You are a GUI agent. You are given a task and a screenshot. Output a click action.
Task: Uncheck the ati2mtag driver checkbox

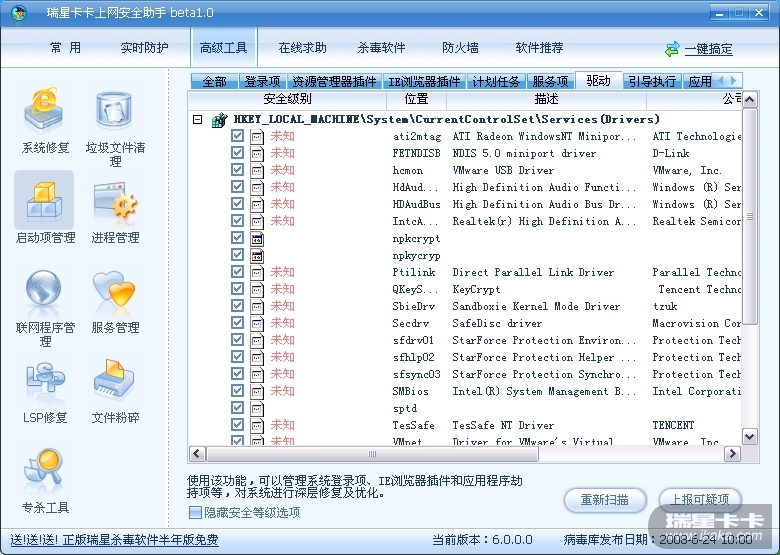237,136
